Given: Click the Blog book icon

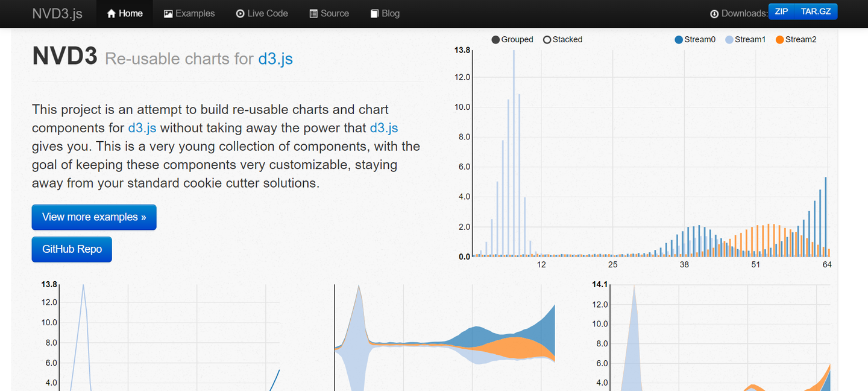Looking at the screenshot, I should tap(374, 14).
